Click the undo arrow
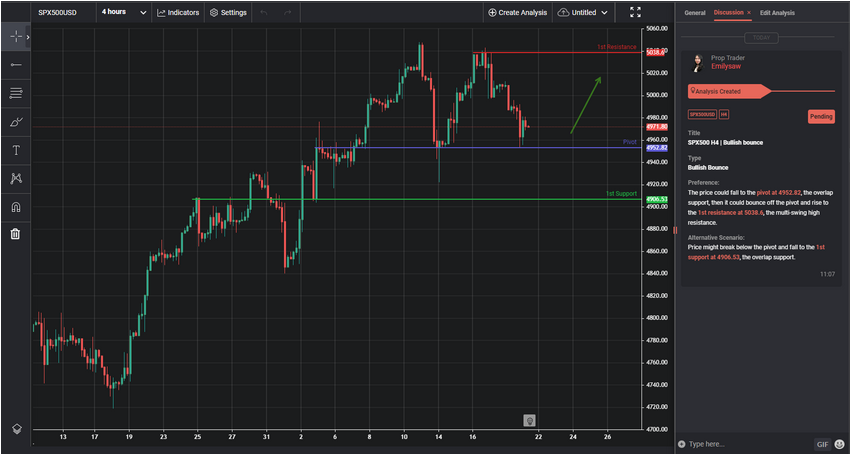This screenshot has height=454, width=851. (x=264, y=12)
